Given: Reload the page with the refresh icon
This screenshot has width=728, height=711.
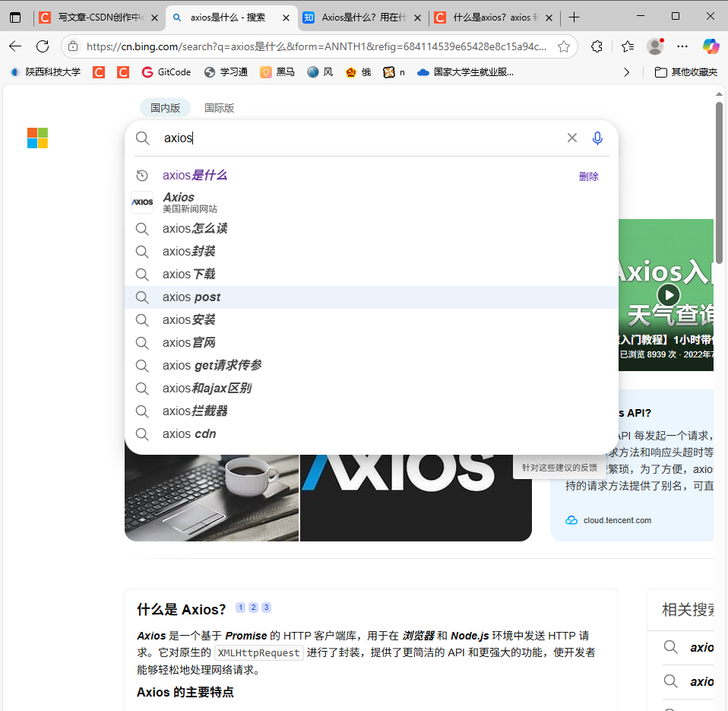Looking at the screenshot, I should 43,46.
